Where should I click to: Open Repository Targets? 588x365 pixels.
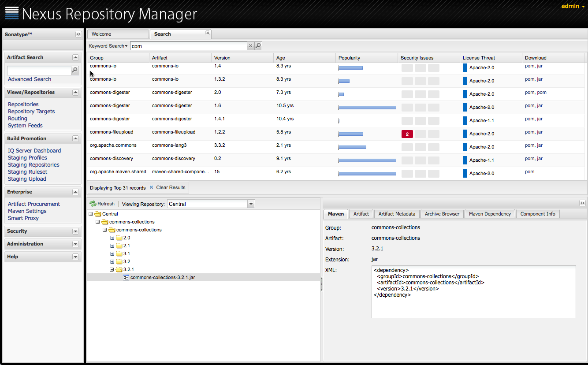(x=31, y=112)
